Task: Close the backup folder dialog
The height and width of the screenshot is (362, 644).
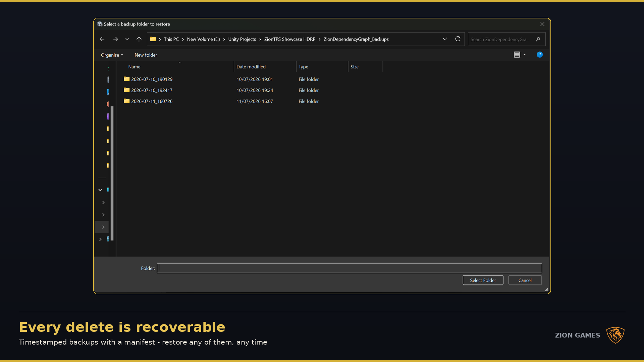Action: pos(542,24)
